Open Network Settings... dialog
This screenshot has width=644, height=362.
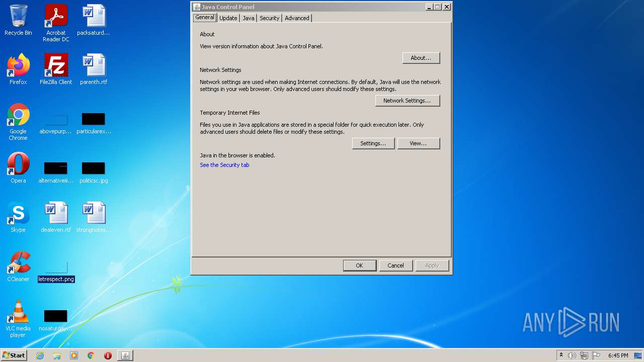(x=408, y=101)
